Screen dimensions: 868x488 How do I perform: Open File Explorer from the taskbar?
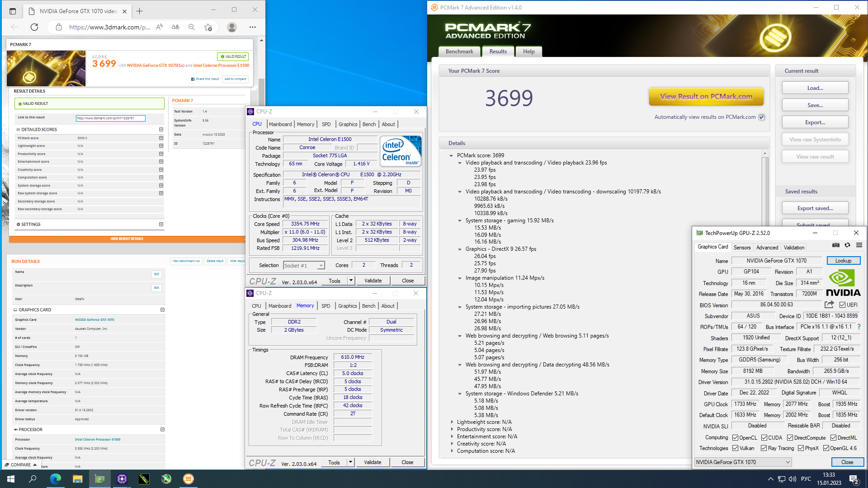click(x=77, y=479)
